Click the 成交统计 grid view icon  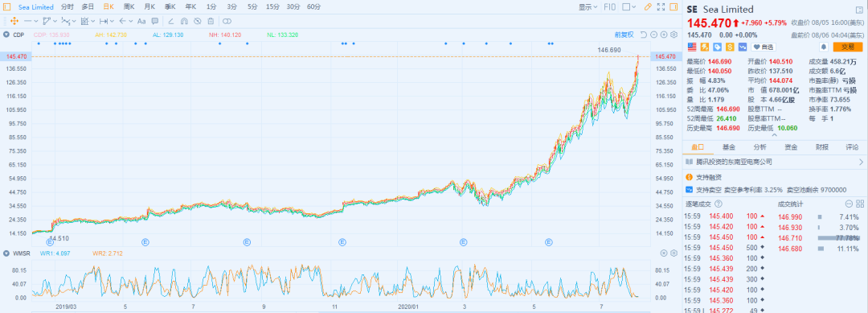click(860, 204)
